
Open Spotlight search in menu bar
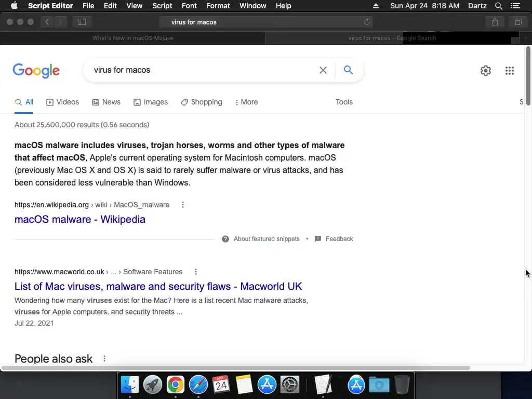pos(498,6)
